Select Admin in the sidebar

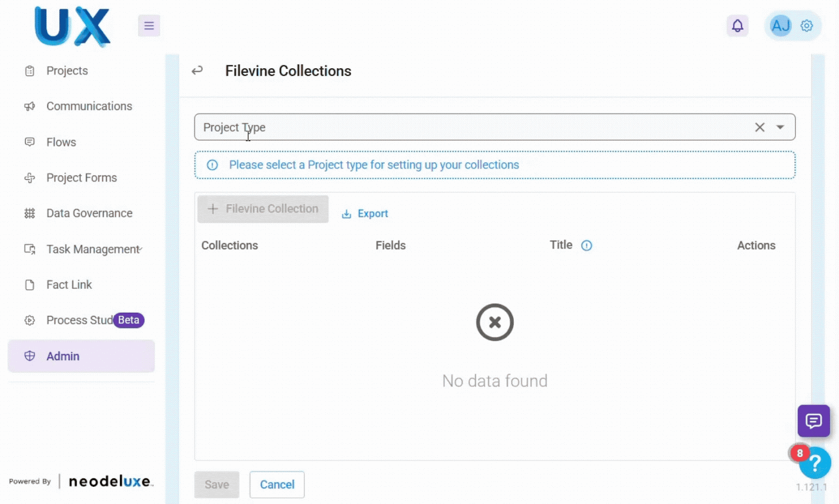point(81,356)
